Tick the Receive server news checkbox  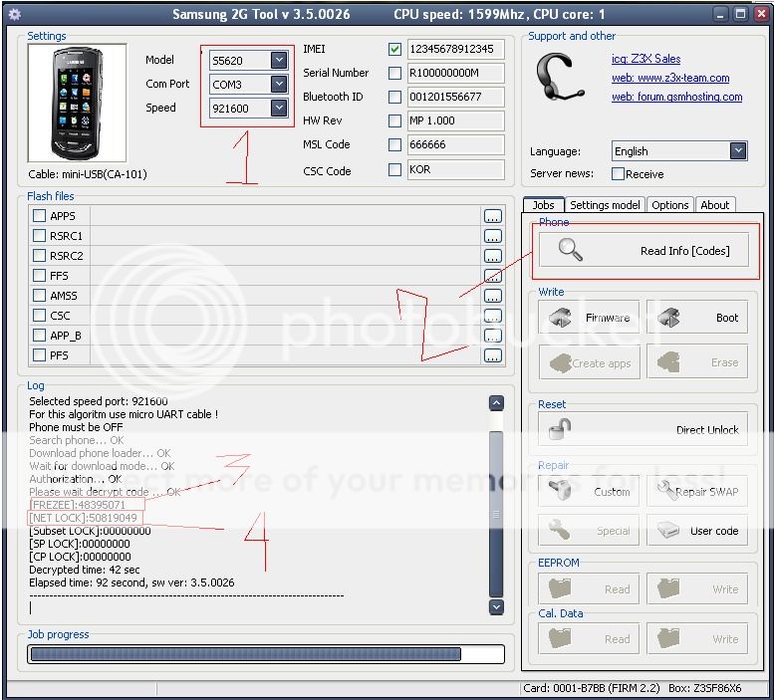coord(618,174)
